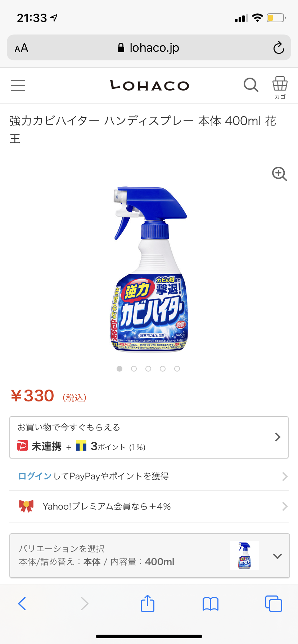The image size is (298, 644).
Task: Tap the Safari share icon
Action: pyautogui.click(x=148, y=603)
